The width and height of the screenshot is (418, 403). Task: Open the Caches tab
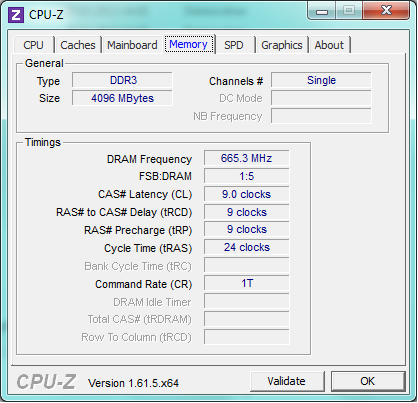(78, 45)
